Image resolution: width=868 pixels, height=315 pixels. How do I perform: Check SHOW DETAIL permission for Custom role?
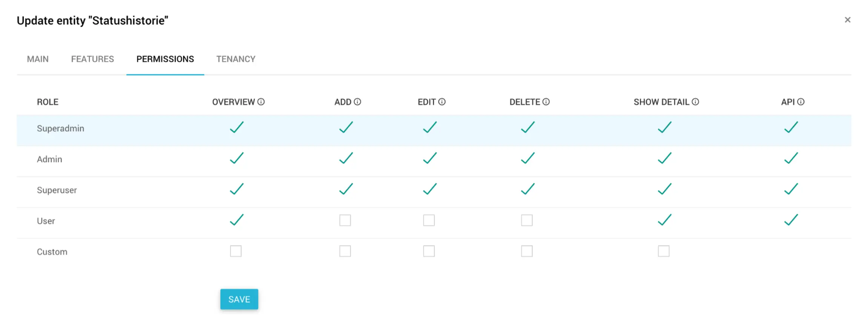click(x=664, y=251)
